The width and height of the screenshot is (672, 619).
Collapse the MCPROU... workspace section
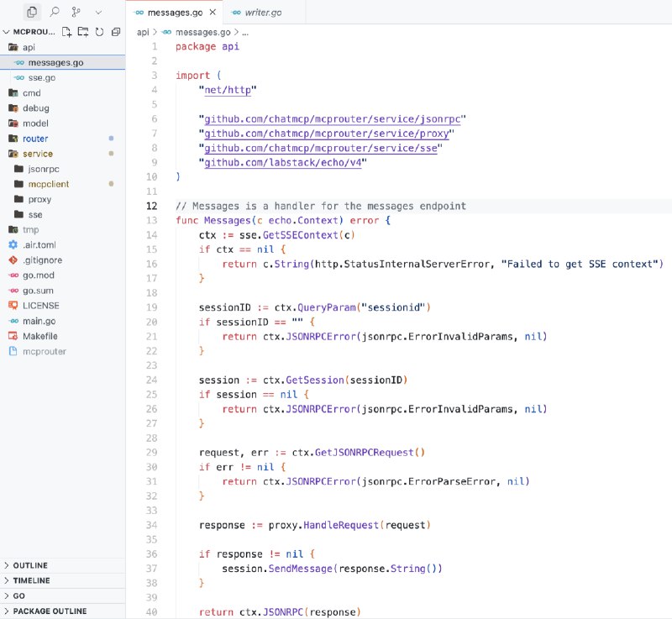click(29, 32)
